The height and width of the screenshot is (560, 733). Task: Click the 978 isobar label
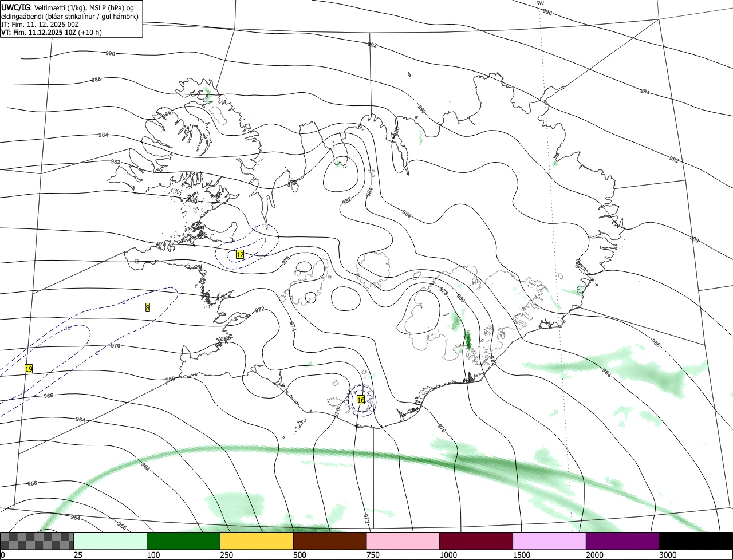(x=443, y=291)
